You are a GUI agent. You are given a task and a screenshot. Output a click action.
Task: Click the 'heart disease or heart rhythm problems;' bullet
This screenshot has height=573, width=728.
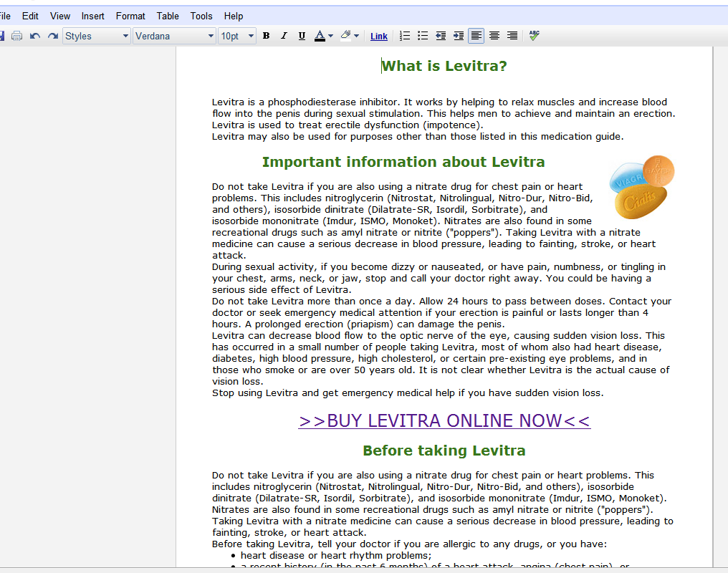[x=335, y=555]
